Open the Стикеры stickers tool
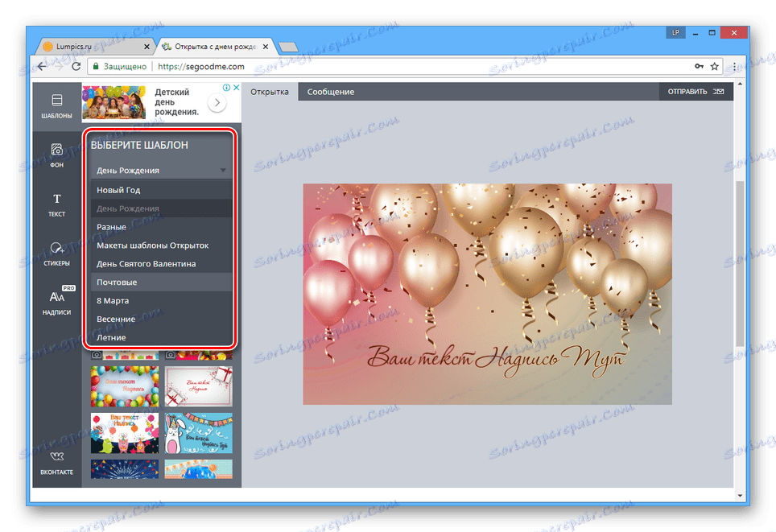The image size is (776, 532). (x=56, y=254)
